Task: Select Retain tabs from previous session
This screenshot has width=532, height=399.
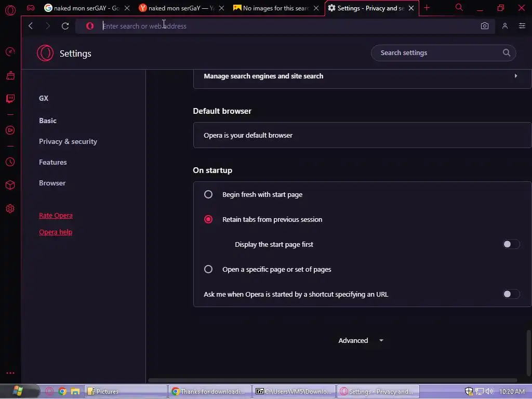Action: tap(208, 219)
